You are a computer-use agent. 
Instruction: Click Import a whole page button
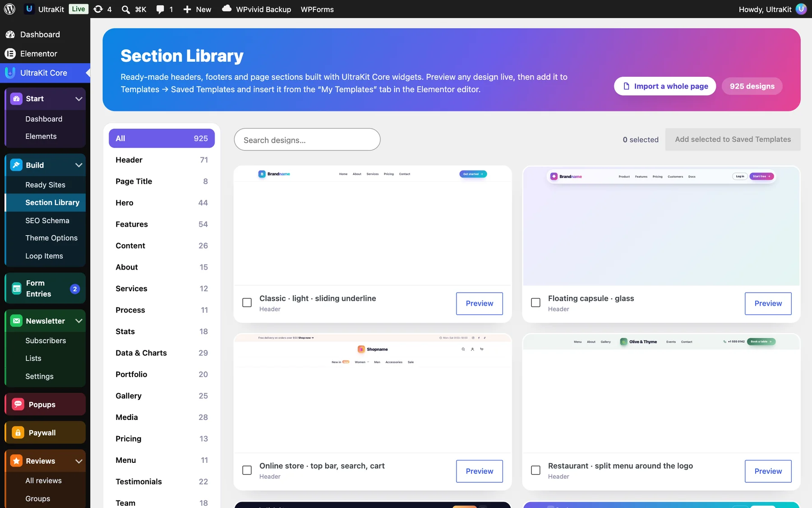click(x=665, y=86)
